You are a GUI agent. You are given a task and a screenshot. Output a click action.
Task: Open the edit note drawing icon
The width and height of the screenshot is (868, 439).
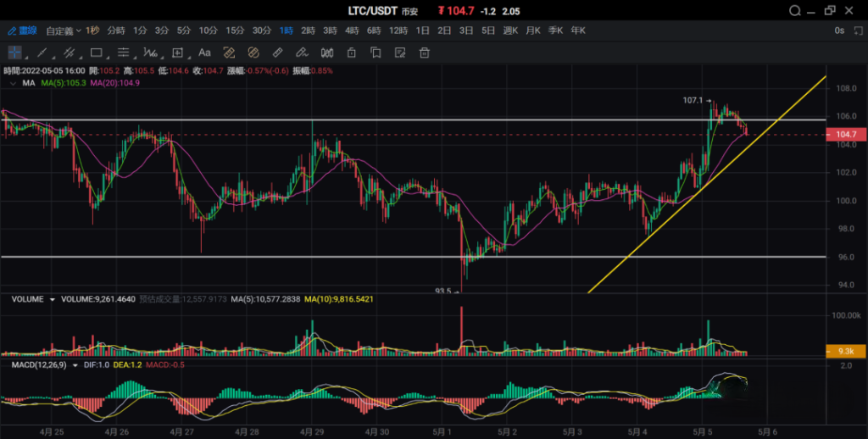tap(400, 53)
